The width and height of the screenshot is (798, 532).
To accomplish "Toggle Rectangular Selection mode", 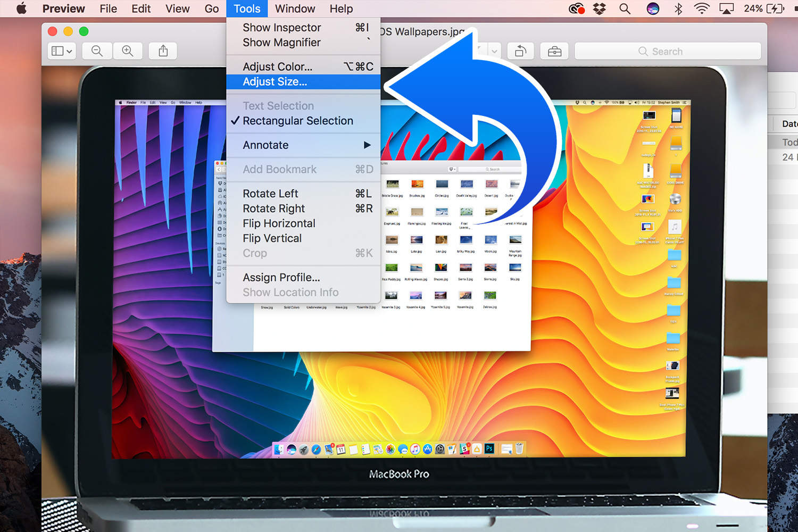I will click(x=297, y=121).
